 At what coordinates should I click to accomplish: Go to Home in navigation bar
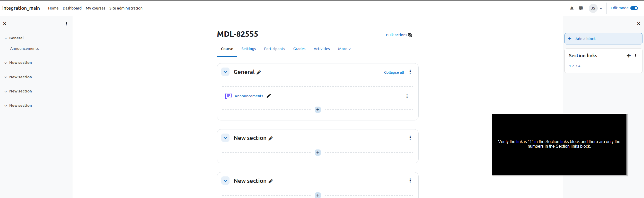53,8
